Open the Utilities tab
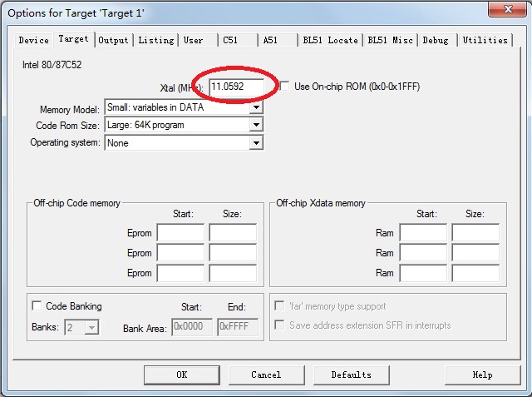This screenshot has height=397, width=532. pos(485,40)
